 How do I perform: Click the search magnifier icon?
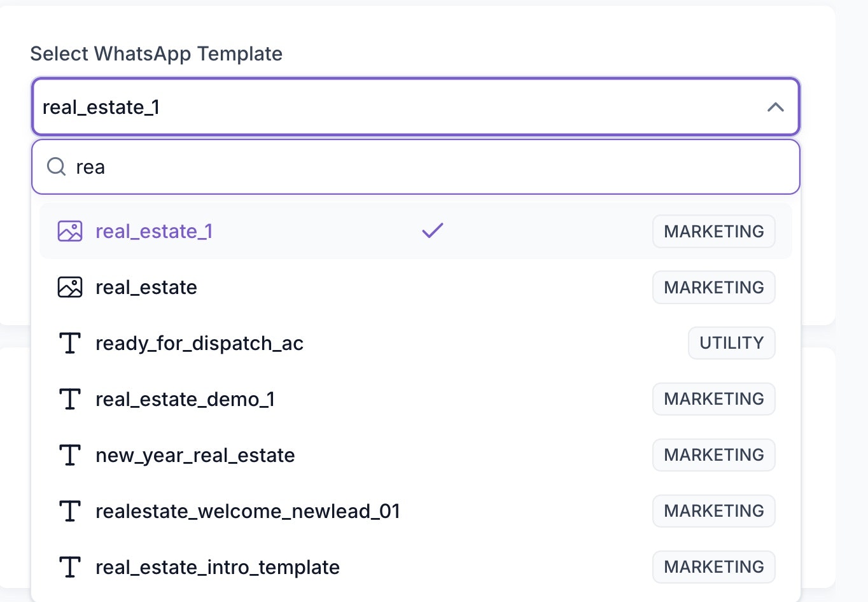click(57, 167)
